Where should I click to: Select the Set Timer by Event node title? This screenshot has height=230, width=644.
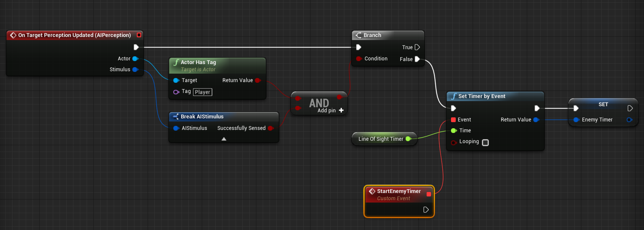pos(482,96)
